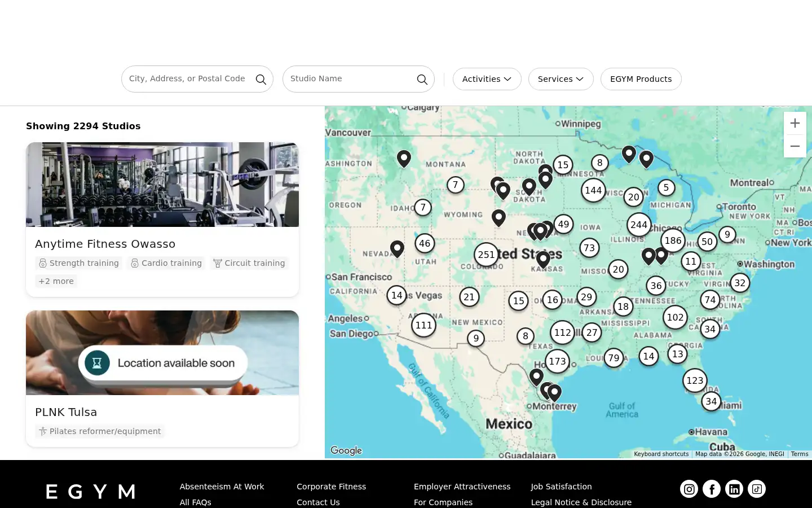Screen dimensions: 812x508
Task: Select the 74 cluster in North Carolina
Action: pyautogui.click(x=710, y=300)
